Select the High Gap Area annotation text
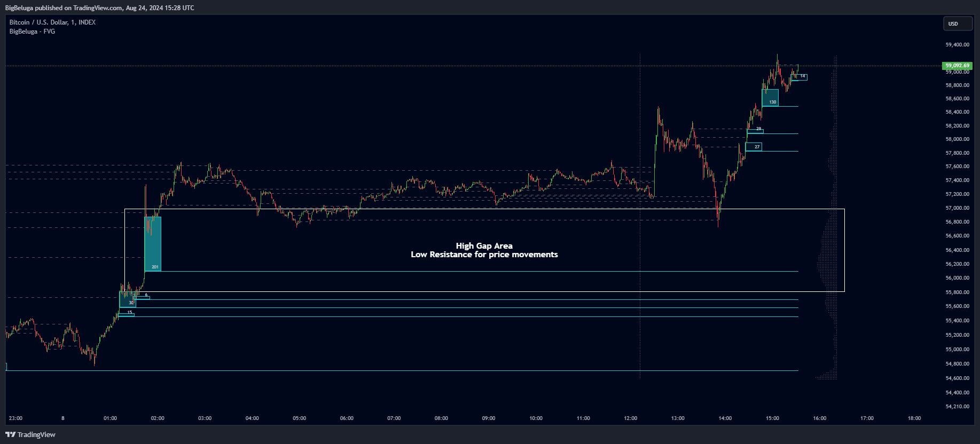 pyautogui.click(x=484, y=246)
